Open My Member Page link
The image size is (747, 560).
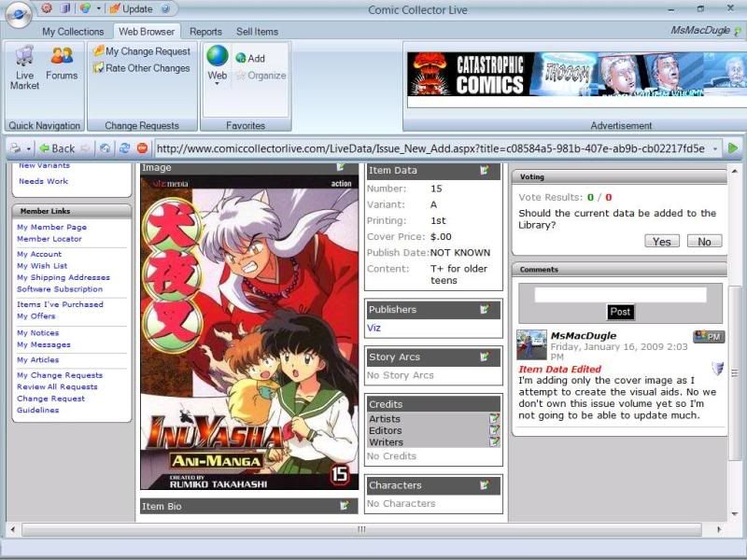52,227
